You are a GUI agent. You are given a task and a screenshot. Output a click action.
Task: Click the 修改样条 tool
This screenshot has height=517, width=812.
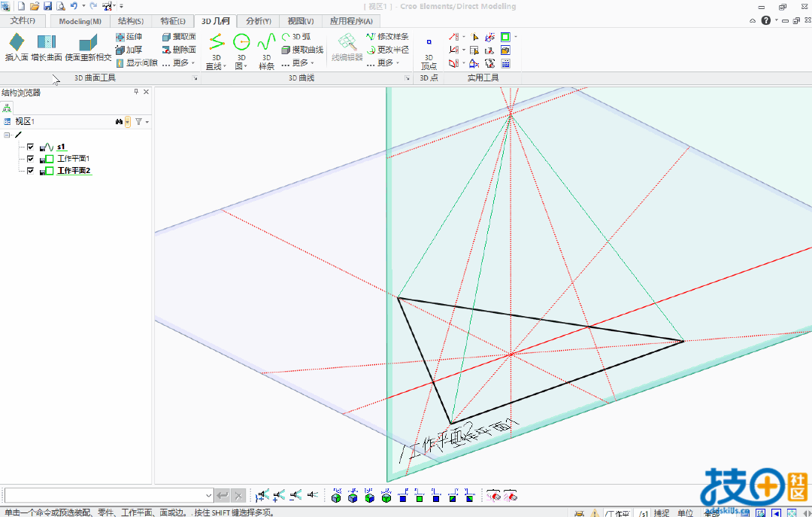pos(387,37)
